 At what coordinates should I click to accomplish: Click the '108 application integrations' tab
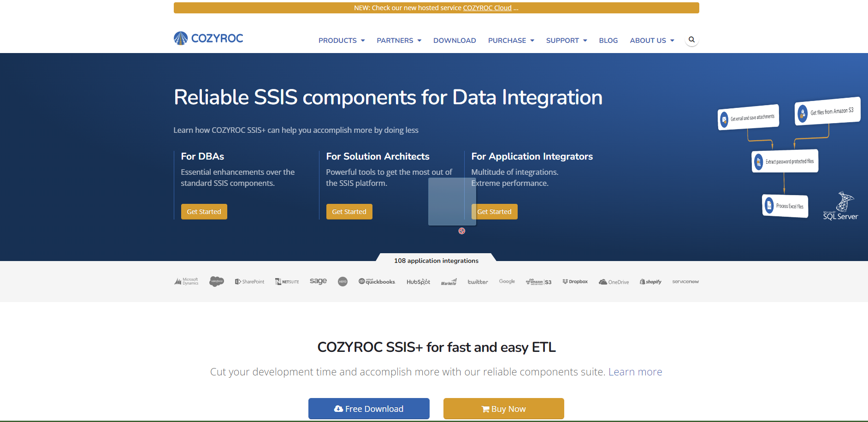[x=436, y=261]
